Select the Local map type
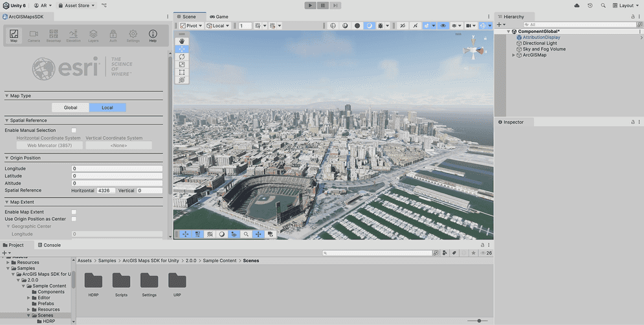Screen dimensions: 644x325 tap(107, 107)
